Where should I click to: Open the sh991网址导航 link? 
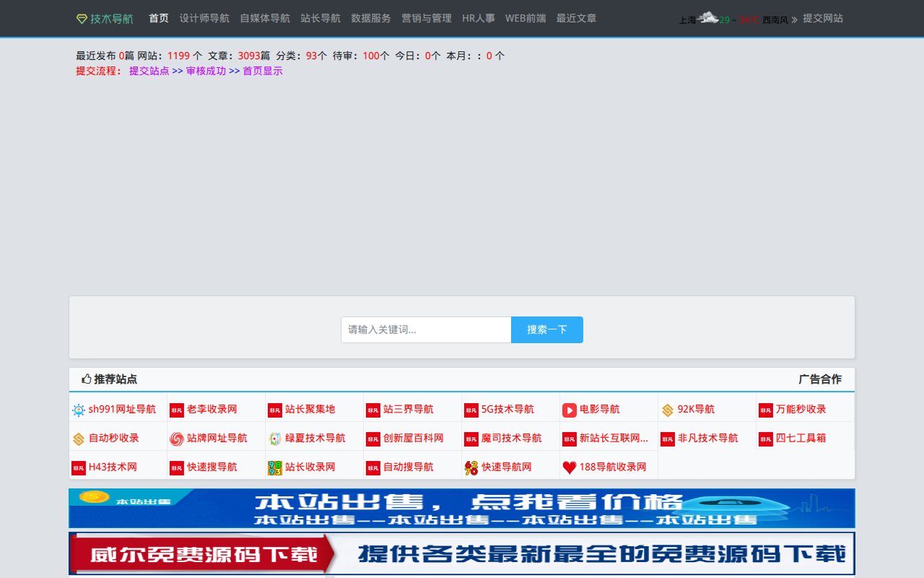pos(122,409)
